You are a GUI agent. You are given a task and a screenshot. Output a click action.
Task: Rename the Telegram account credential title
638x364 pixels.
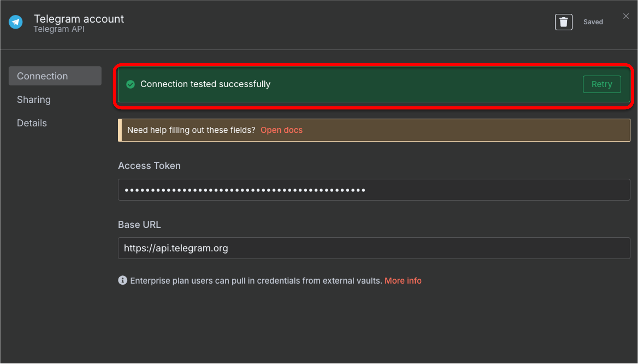click(79, 19)
